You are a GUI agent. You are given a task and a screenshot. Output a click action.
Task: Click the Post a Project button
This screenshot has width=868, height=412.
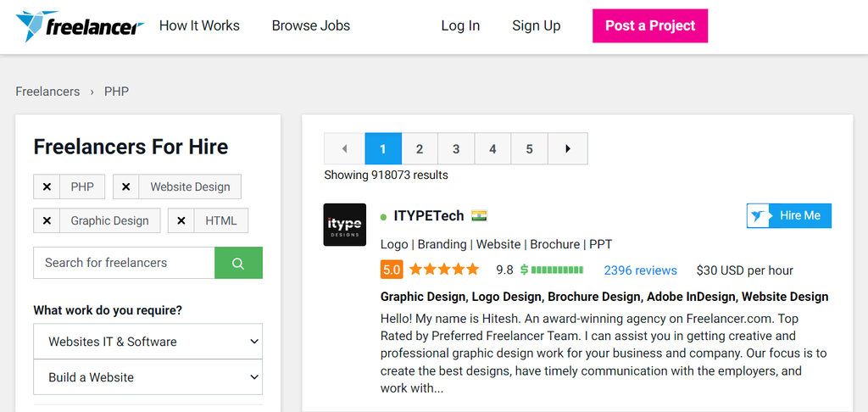click(x=649, y=25)
